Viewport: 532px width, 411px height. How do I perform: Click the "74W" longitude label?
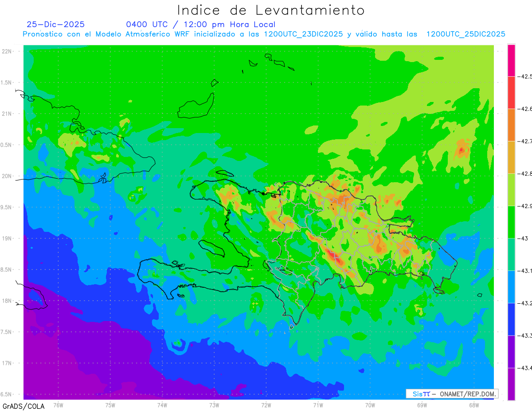coord(162,405)
